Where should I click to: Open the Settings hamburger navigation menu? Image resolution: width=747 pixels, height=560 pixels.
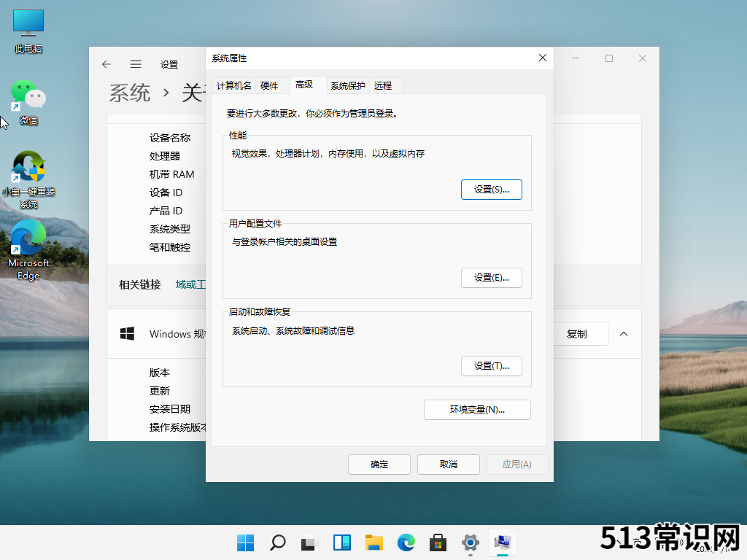tap(136, 64)
